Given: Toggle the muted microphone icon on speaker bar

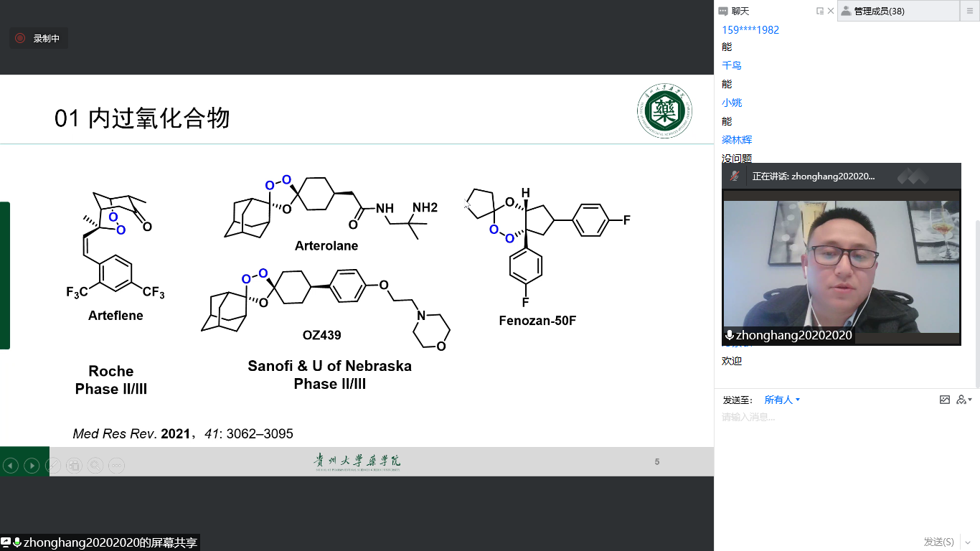Looking at the screenshot, I should coord(735,176).
